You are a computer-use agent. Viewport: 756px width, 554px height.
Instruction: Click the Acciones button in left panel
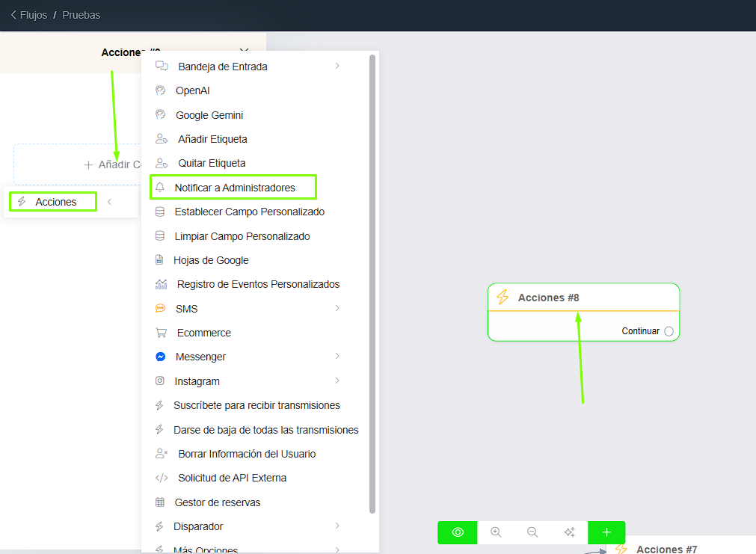53,202
